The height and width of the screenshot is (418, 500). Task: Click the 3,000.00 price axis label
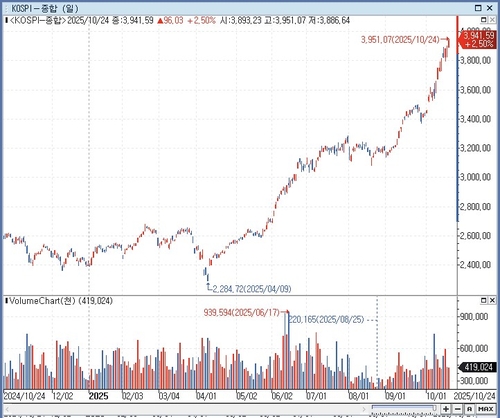476,177
